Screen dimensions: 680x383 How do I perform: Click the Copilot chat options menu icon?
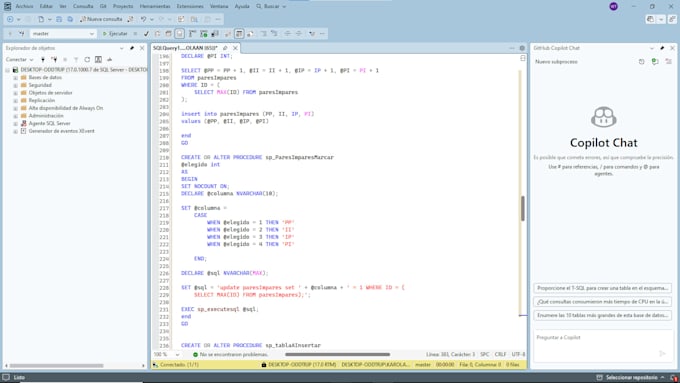point(668,62)
